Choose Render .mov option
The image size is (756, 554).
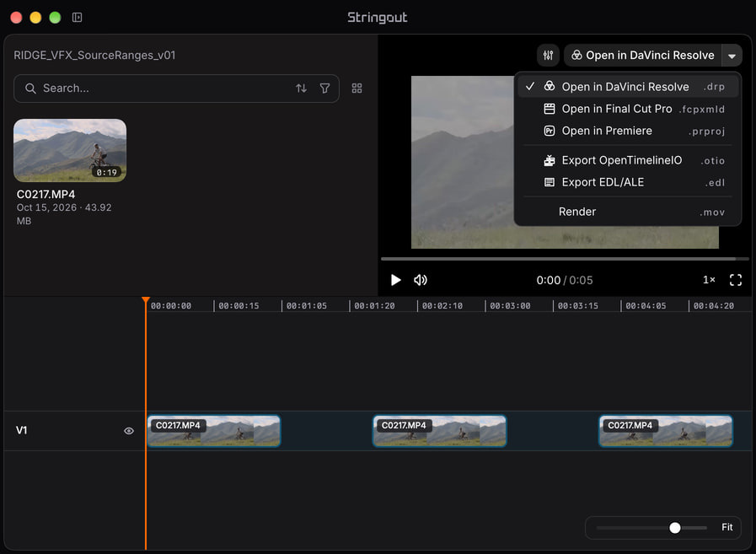click(628, 212)
